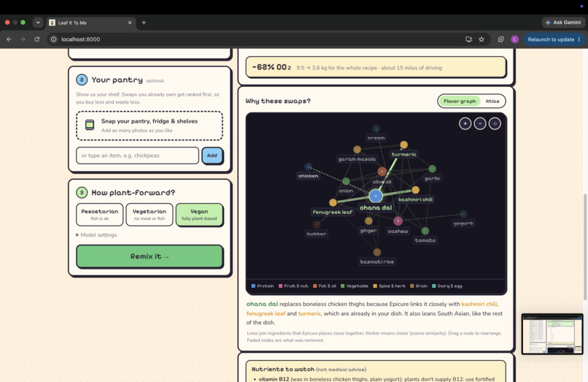
Task: Click the garam masala graph node
Action: pos(357,150)
